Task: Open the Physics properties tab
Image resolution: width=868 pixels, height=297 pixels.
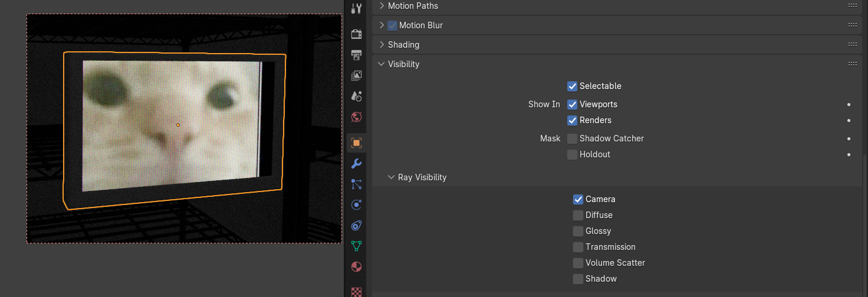Action: pyautogui.click(x=356, y=205)
